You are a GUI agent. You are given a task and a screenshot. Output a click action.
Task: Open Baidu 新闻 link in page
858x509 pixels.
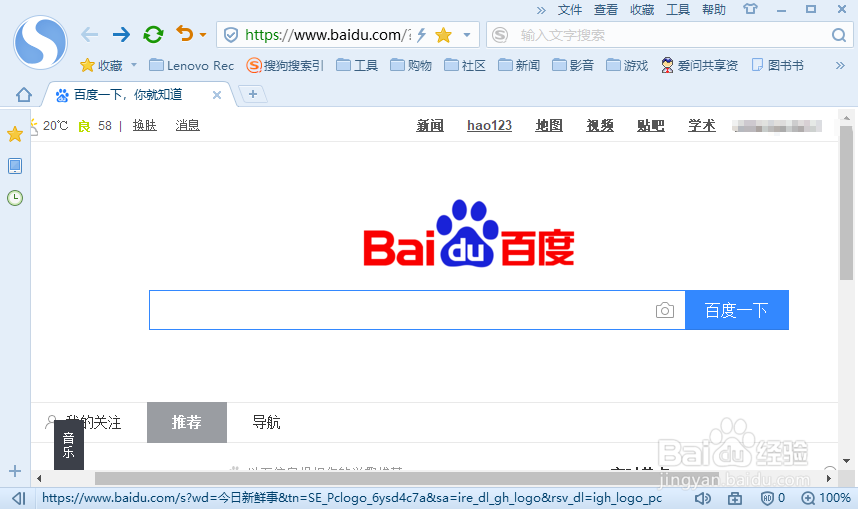(430, 125)
